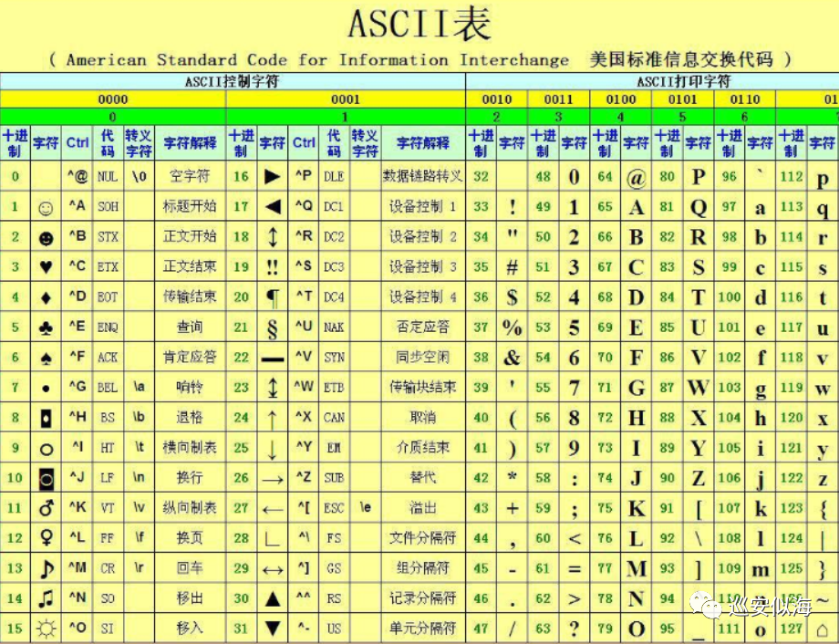Click the club symbol next to ENQ
Screen dimensions: 839x644
48,327
